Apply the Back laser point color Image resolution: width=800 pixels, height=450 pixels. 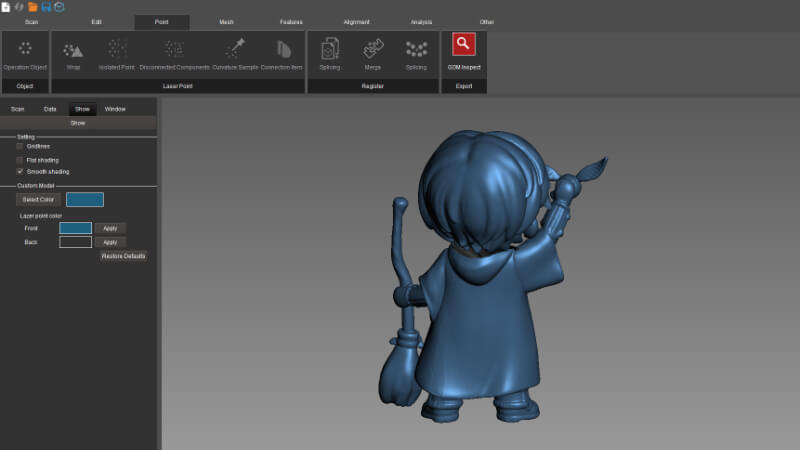pos(110,242)
